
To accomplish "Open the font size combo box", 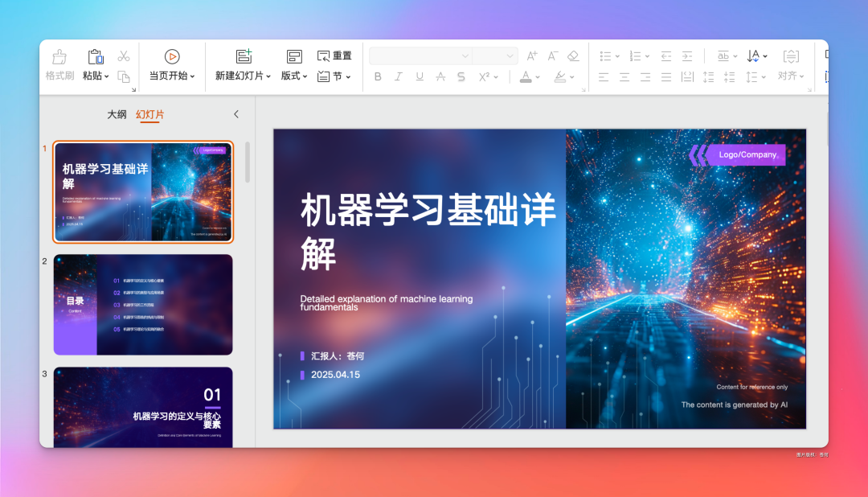I will pyautogui.click(x=495, y=56).
